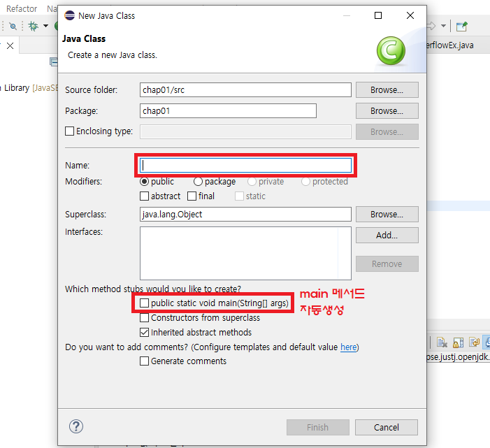490x448 pixels.
Task: Click the Debug bug icon in Eclipse toolbar
Action: [x=33, y=26]
